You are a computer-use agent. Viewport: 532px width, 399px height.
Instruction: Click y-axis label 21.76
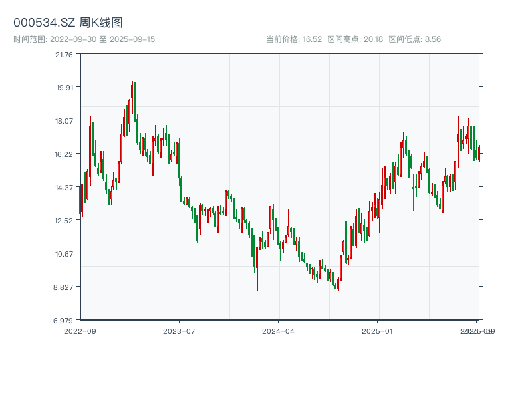(x=64, y=55)
